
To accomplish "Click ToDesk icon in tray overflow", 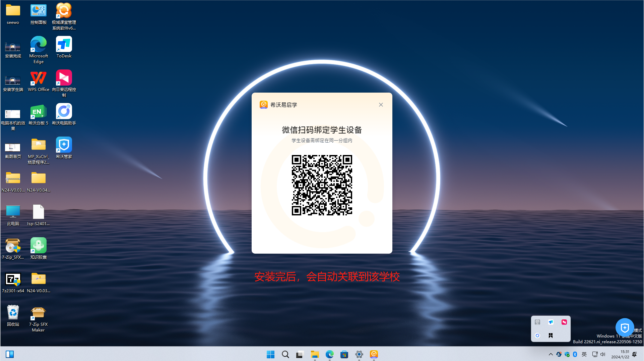I will (551, 322).
